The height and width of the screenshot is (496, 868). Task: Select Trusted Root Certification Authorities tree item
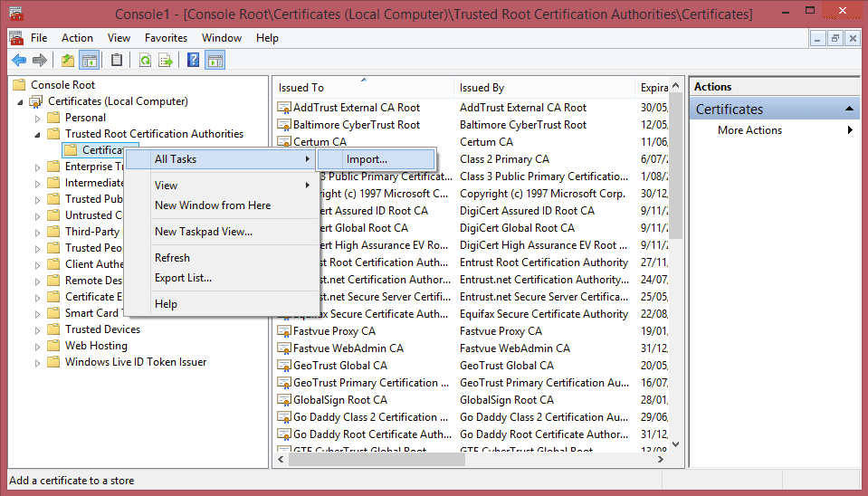click(154, 134)
